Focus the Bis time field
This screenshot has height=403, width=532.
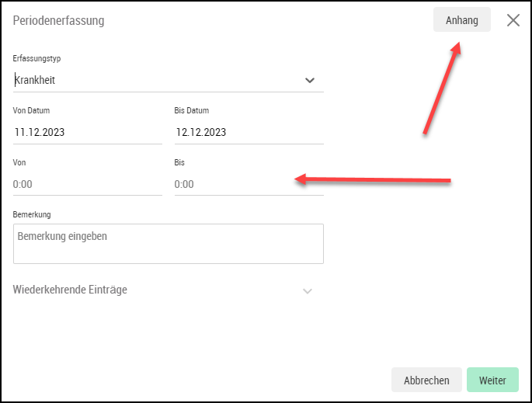249,184
